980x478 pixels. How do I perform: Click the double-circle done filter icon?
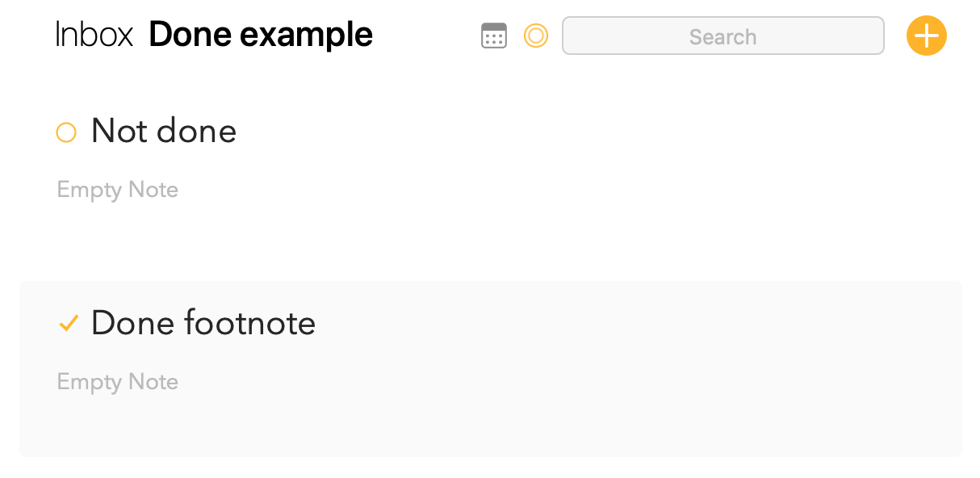(x=536, y=36)
